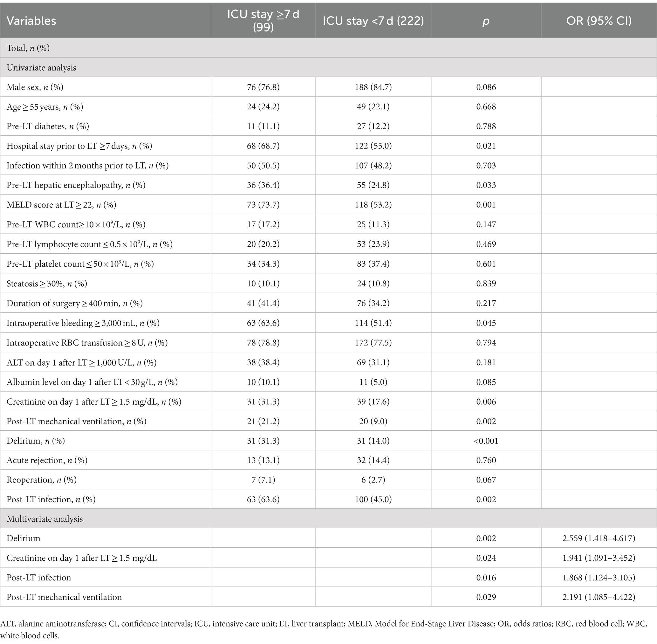Select the value '49 (22.1)'

click(373, 107)
